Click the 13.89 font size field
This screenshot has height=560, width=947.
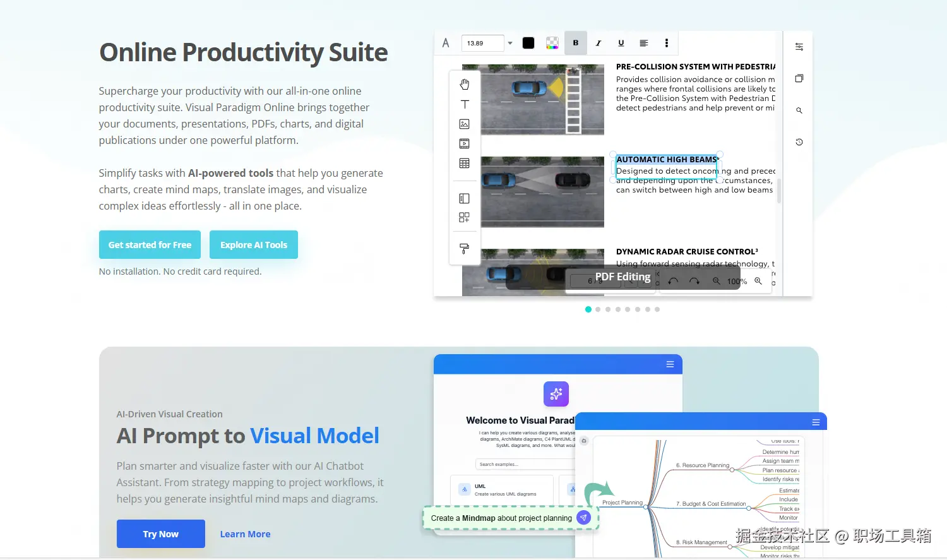[483, 43]
